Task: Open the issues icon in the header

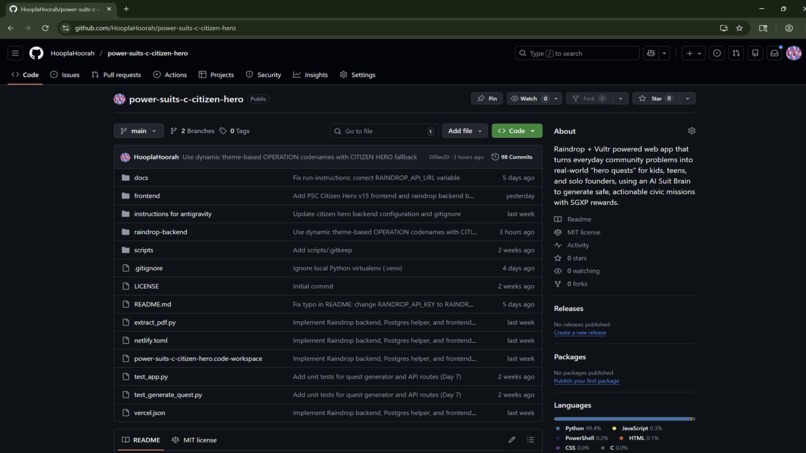Action: (x=717, y=53)
